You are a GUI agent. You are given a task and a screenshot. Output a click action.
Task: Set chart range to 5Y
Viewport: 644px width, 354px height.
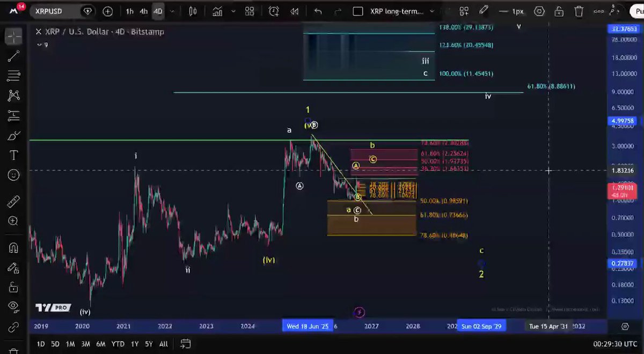coord(149,344)
